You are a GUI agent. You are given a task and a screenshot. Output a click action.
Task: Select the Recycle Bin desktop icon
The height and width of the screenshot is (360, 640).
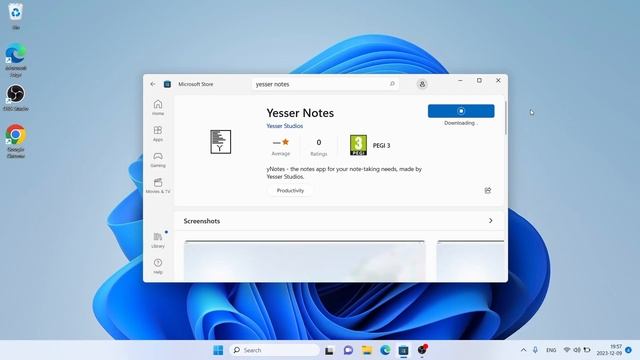click(x=16, y=16)
